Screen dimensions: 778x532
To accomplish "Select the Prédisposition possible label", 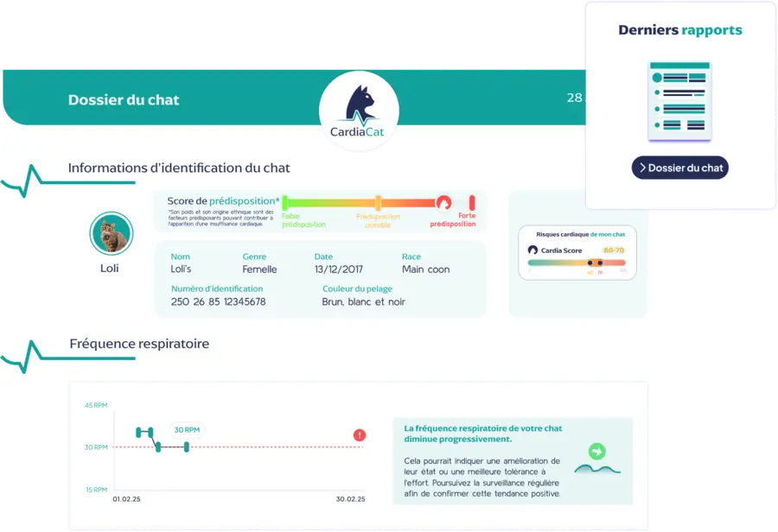I will tap(378, 220).
